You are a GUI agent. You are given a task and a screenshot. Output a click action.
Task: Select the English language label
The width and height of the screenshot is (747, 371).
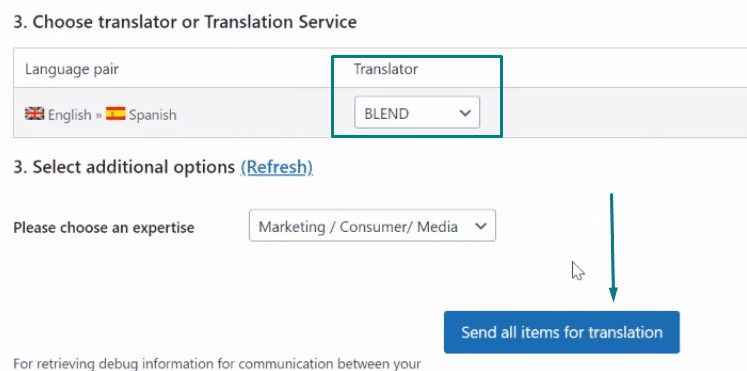click(70, 115)
